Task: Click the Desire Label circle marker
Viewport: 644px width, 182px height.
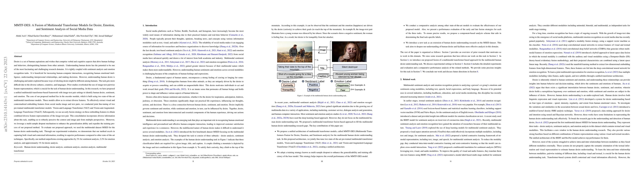Action: pos(280,81)
